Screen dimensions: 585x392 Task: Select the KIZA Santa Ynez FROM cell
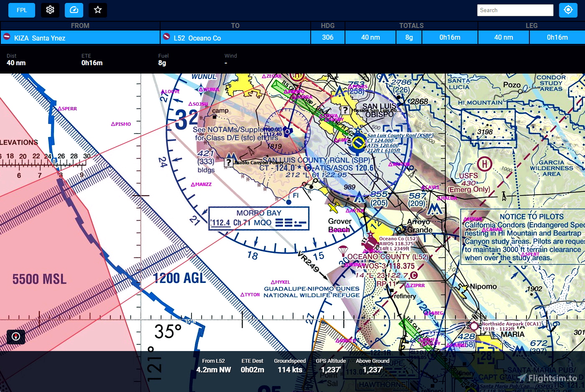(x=80, y=38)
